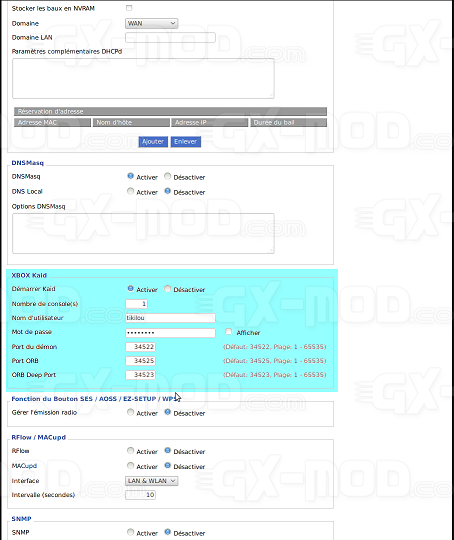The width and height of the screenshot is (454, 540).
Task: Click the blue 'SNMP' section title
Action: point(21,519)
